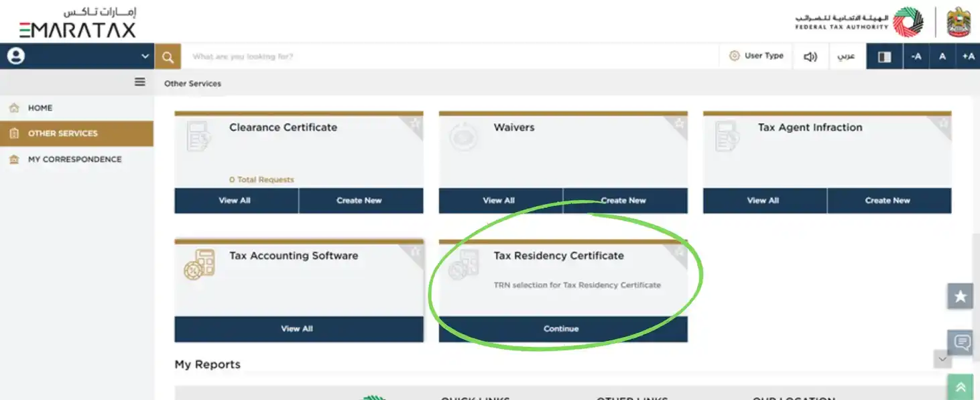This screenshot has width=980, height=400.
Task: Favorite the Waivers card via its star corner
Action: click(x=679, y=123)
